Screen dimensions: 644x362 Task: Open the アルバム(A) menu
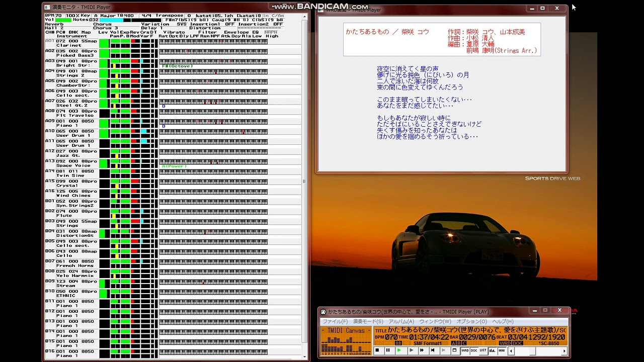[x=401, y=321]
